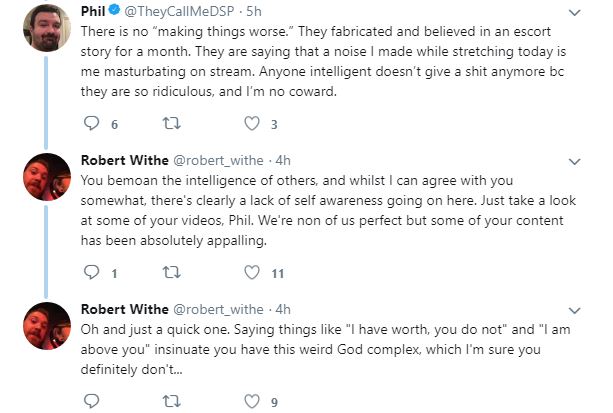Retweet Phil's tweet about escort story

coord(171,124)
